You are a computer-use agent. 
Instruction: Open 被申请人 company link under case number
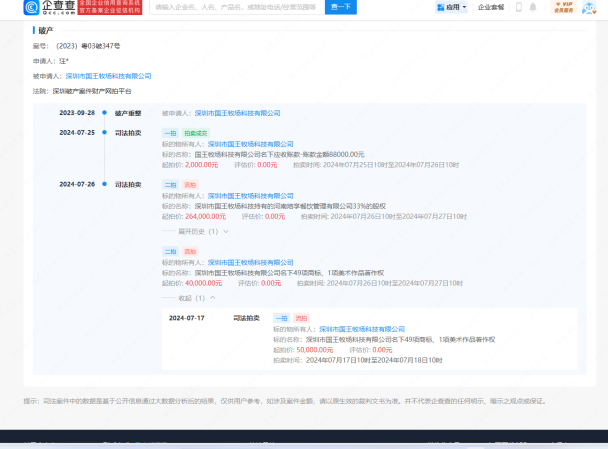click(108, 76)
